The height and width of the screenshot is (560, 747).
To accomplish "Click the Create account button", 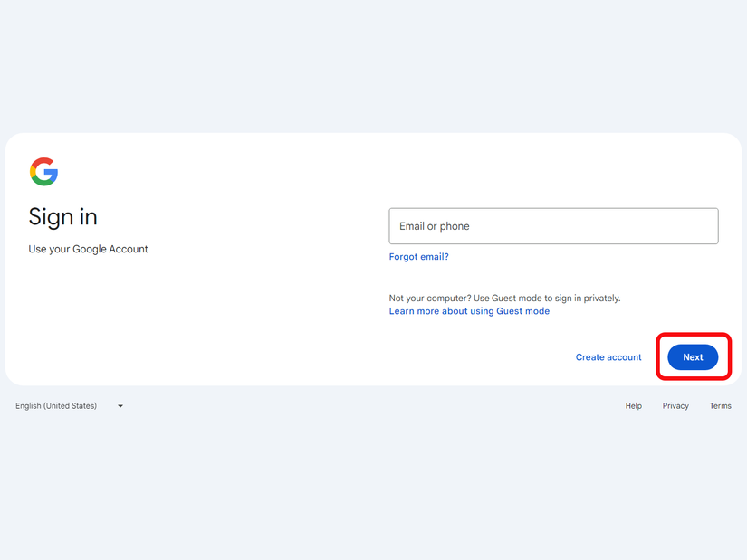I will click(x=608, y=357).
